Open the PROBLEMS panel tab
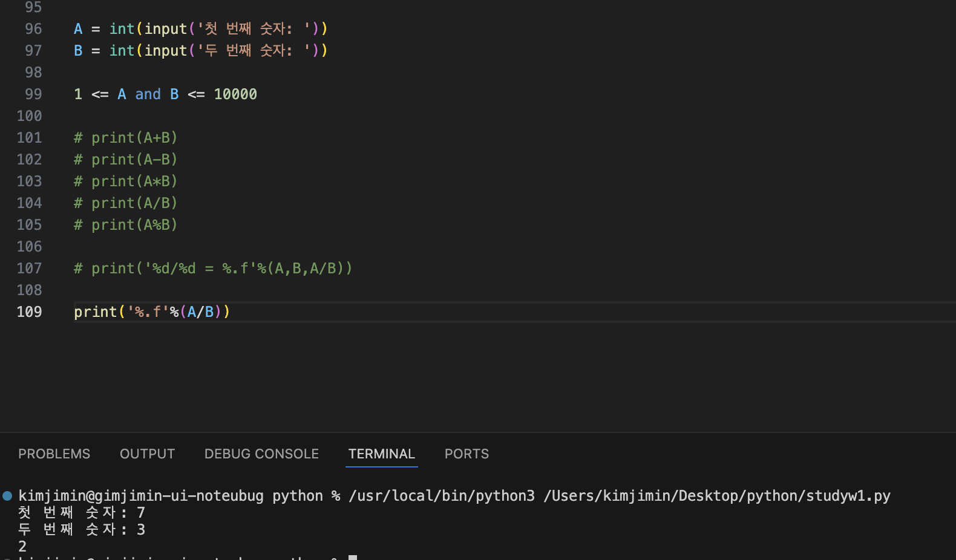This screenshot has width=956, height=560. pyautogui.click(x=54, y=454)
